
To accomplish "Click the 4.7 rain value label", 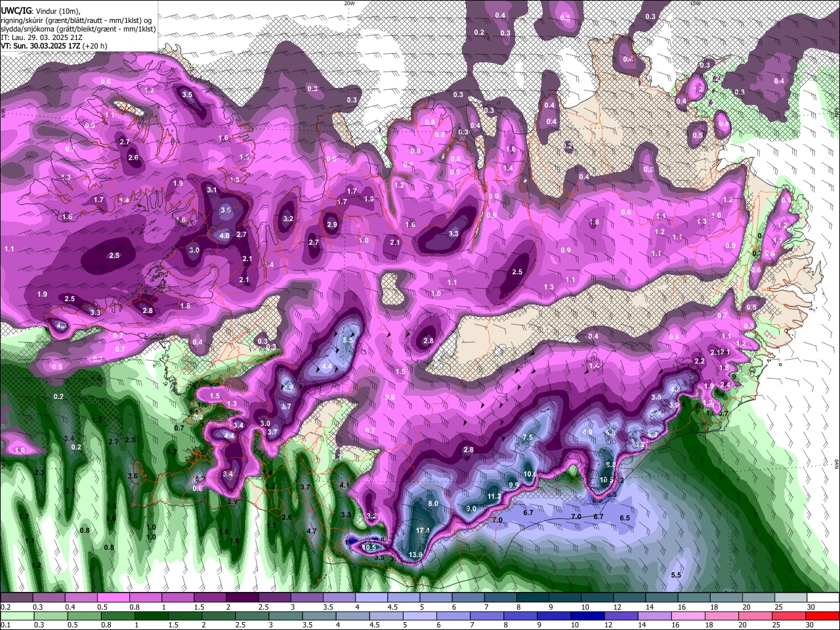I will [312, 532].
